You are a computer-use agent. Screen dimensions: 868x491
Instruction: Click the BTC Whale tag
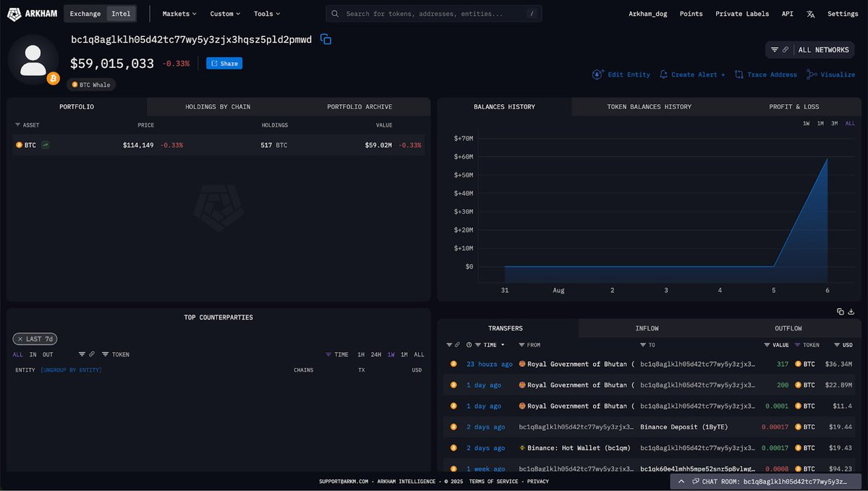(x=91, y=85)
